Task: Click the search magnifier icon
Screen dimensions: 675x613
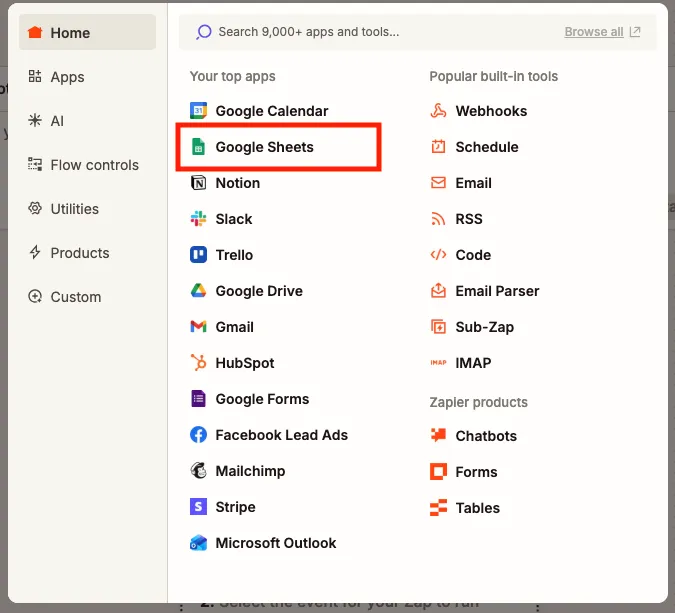Action: pos(204,32)
